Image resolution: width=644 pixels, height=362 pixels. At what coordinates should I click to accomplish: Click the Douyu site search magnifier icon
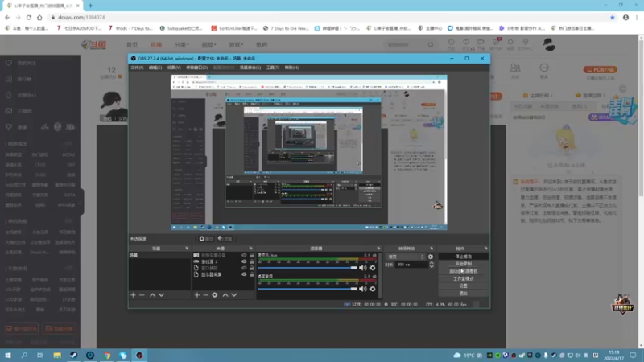[431, 44]
